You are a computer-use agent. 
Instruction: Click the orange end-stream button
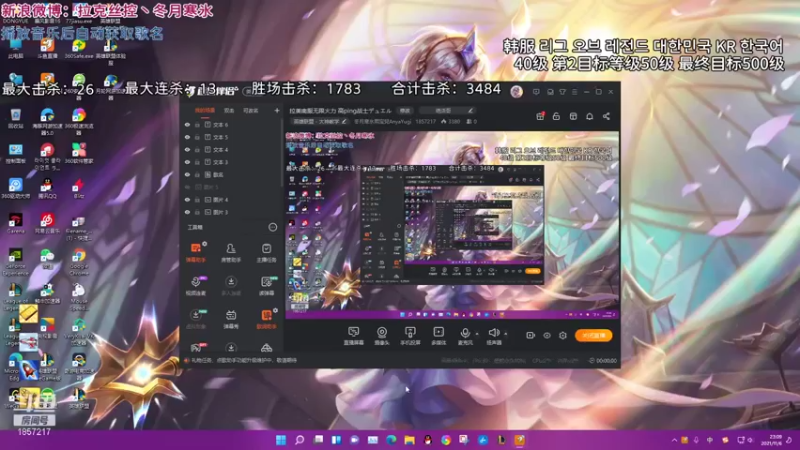pos(593,335)
